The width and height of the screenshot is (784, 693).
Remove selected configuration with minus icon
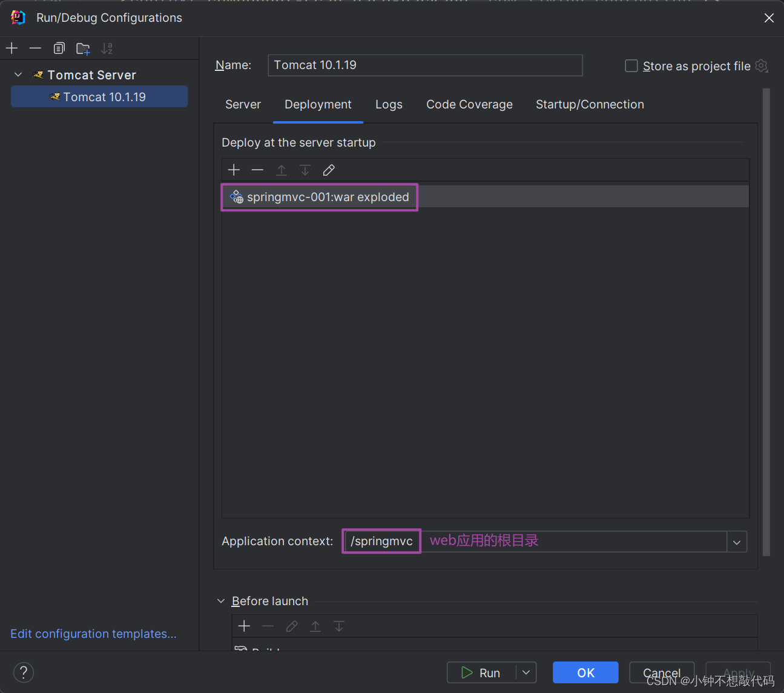click(35, 48)
